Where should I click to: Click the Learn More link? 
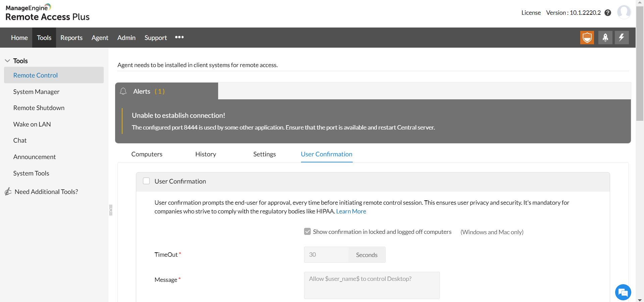351,211
